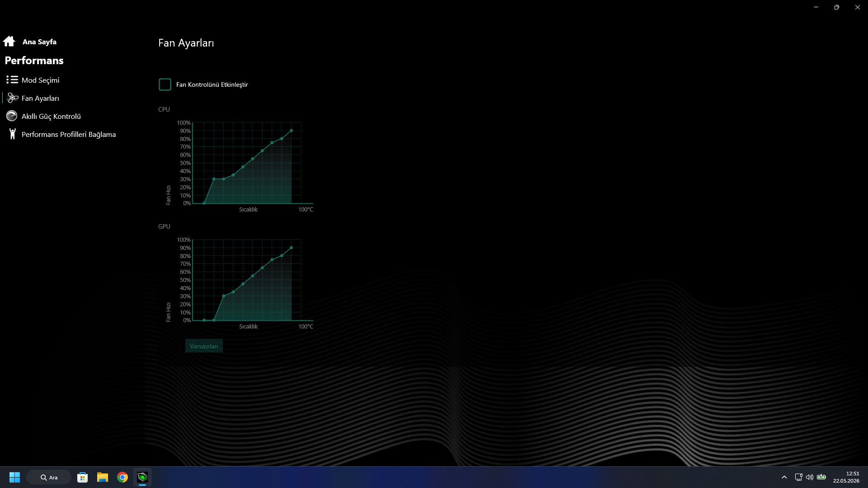Viewport: 868px width, 488px height.
Task: Click the CPU graph 100°C axis label
Action: tap(306, 210)
